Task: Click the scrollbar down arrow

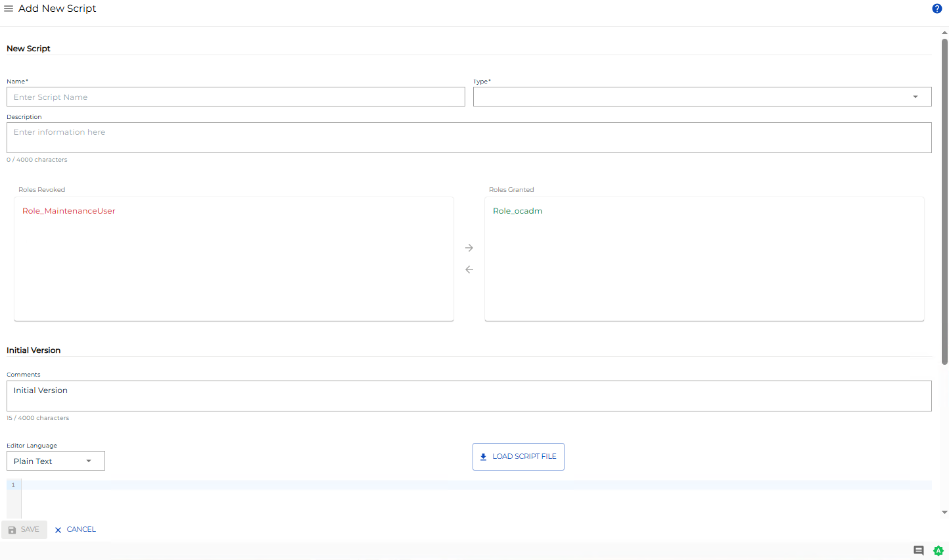Action: click(945, 512)
